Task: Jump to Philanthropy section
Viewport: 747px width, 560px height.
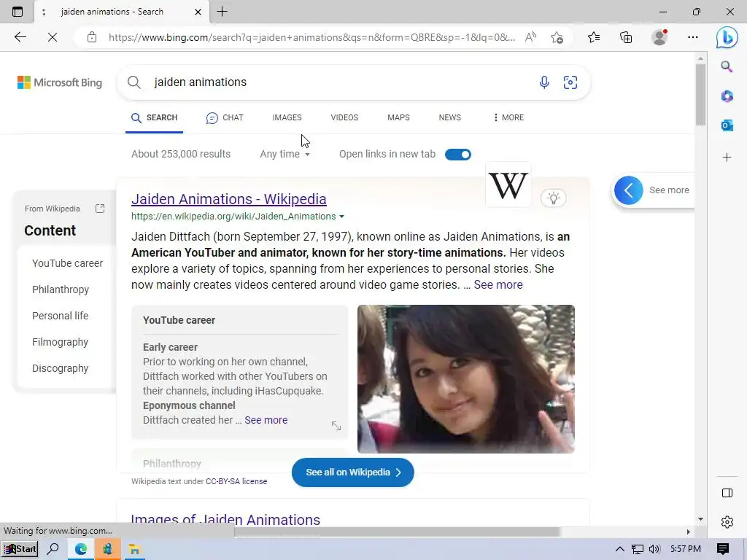Action: 61,289
